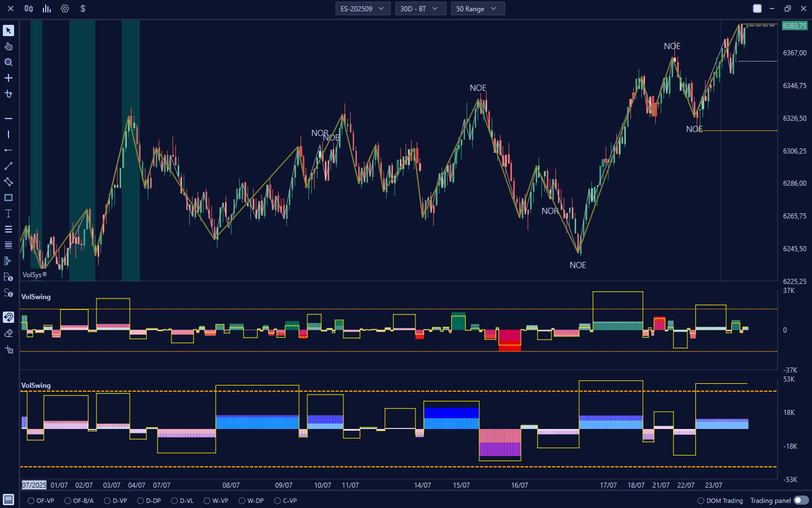This screenshot has height=508, width=812.
Task: Activate the magnifier zoom tool
Action: 8,62
